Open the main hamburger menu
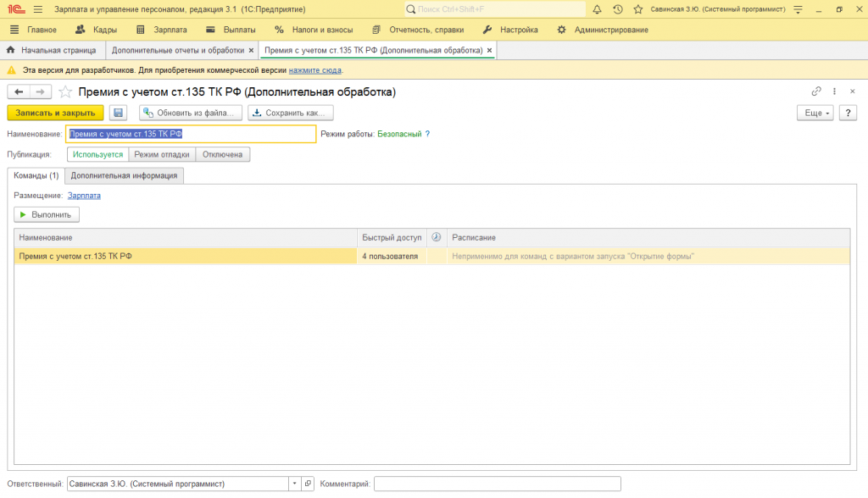The width and height of the screenshot is (868, 498). tap(37, 9)
